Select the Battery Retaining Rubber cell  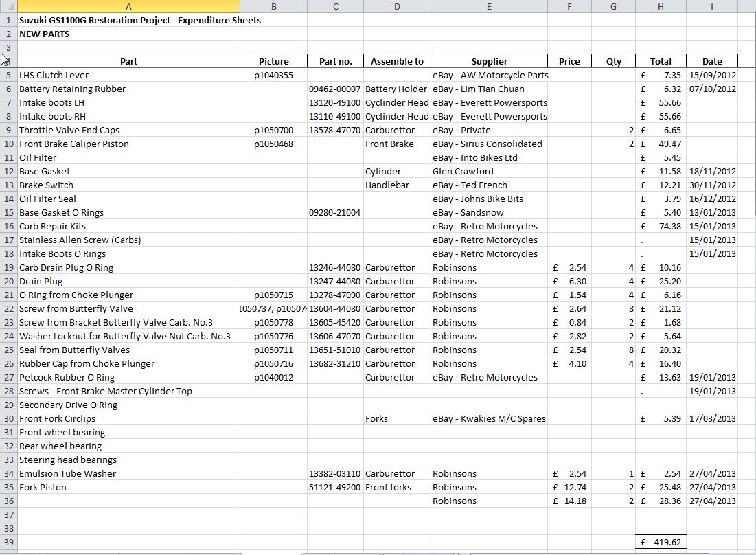click(128, 89)
